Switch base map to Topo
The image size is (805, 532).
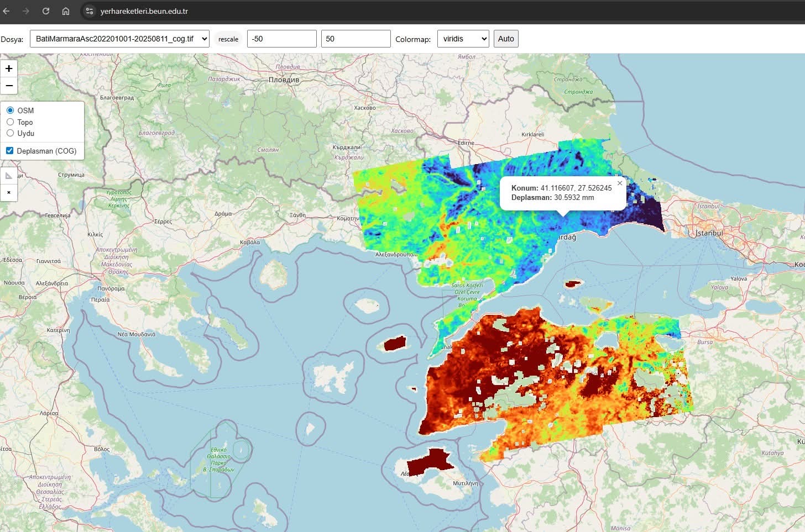tap(11, 122)
